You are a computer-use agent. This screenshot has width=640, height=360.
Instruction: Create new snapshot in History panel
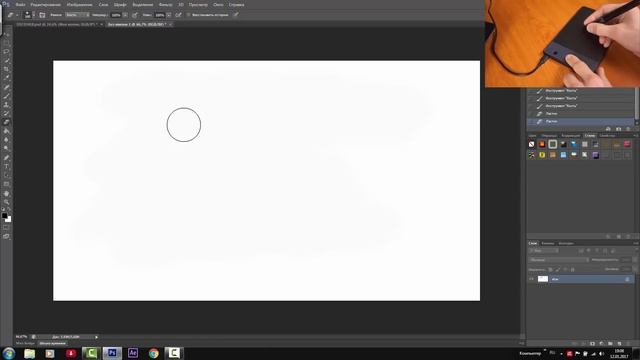[618, 129]
